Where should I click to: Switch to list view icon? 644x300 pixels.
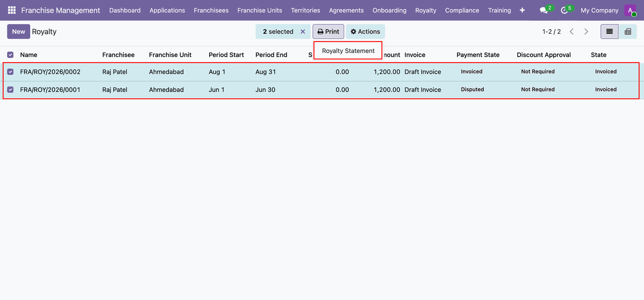tap(609, 32)
